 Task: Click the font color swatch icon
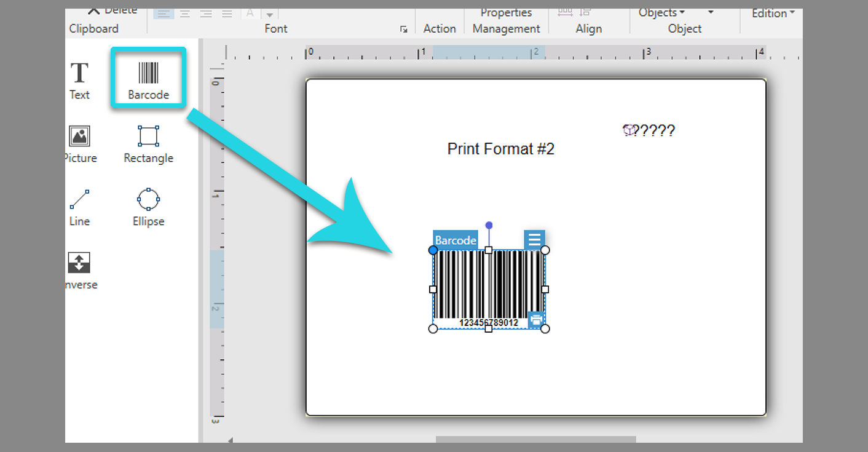click(250, 14)
